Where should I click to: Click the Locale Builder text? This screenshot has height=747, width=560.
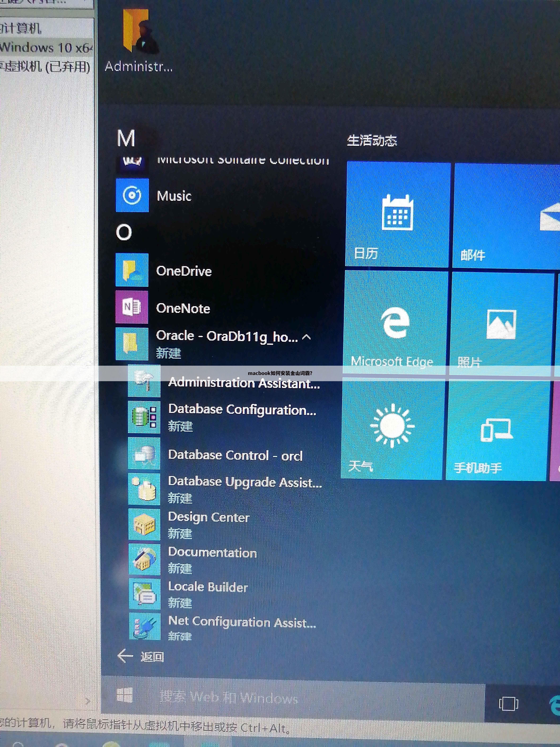[208, 587]
